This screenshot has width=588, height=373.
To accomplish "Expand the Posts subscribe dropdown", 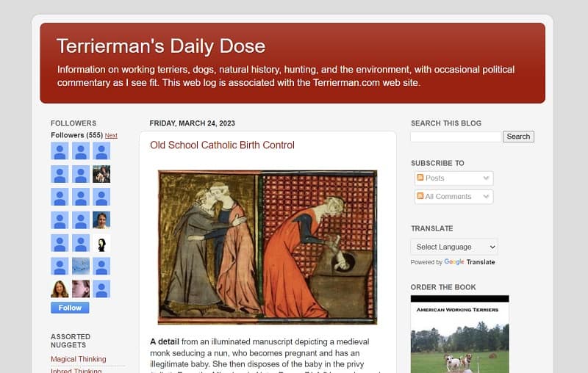I will [x=453, y=178].
